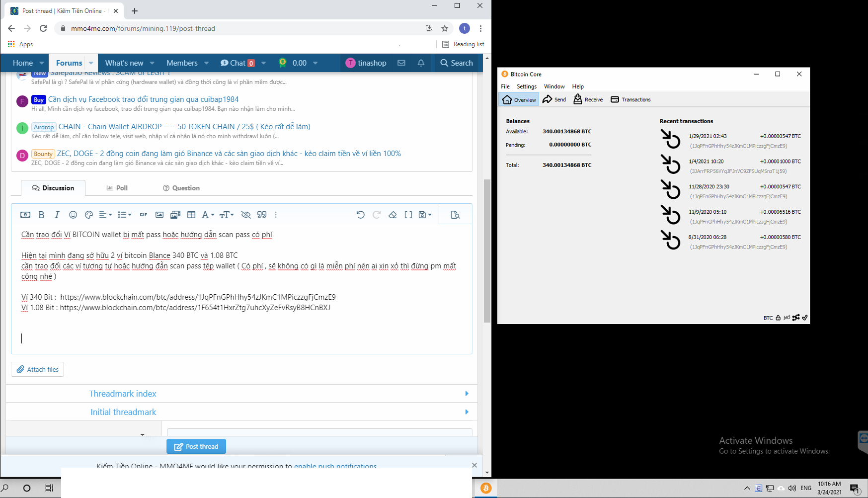Open the File menu in Bitcoin Core
The width and height of the screenshot is (868, 498).
pos(505,86)
